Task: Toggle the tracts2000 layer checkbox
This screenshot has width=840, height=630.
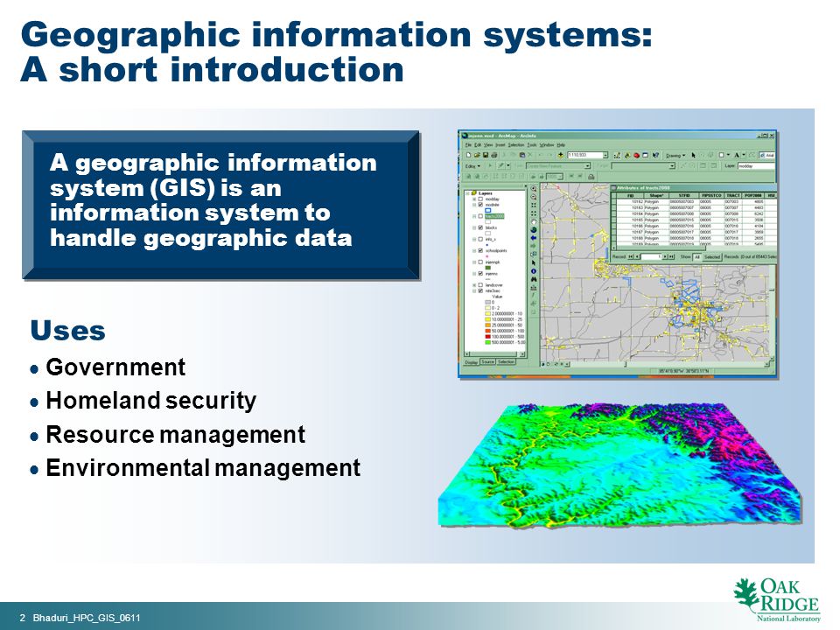Action: click(x=480, y=216)
